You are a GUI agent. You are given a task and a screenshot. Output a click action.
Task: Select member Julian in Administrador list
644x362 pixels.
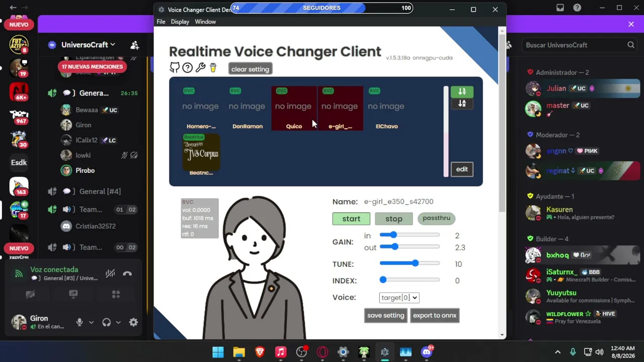click(583, 88)
